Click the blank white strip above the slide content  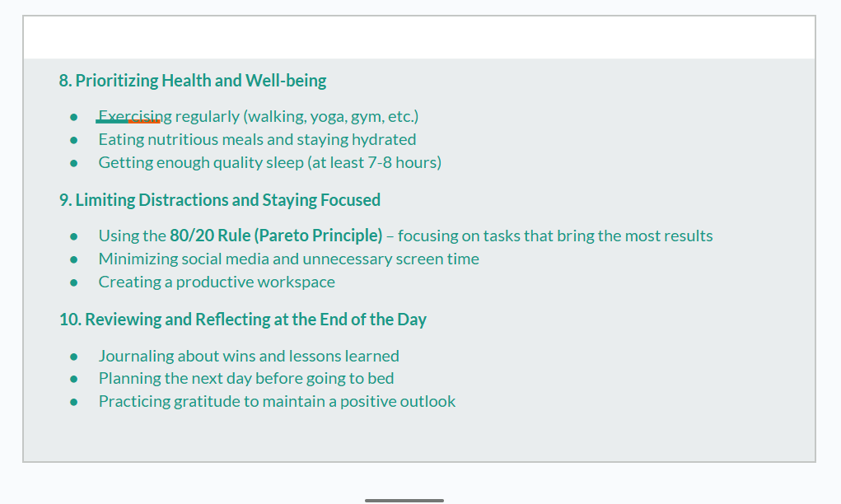(419, 38)
